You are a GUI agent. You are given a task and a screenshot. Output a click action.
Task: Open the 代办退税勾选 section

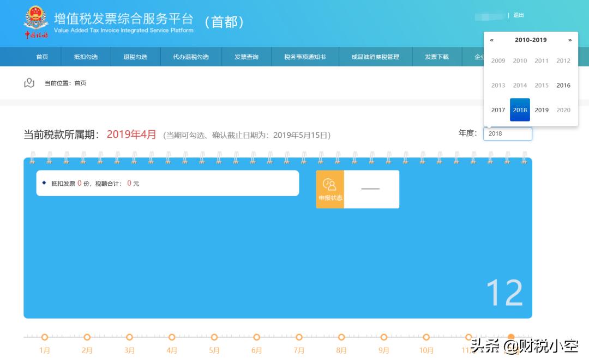[x=191, y=57]
